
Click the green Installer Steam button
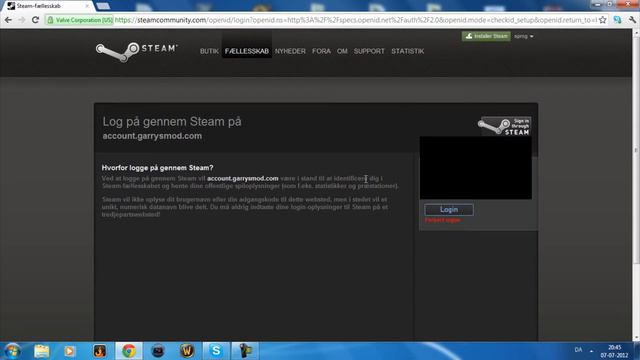pyautogui.click(x=486, y=36)
